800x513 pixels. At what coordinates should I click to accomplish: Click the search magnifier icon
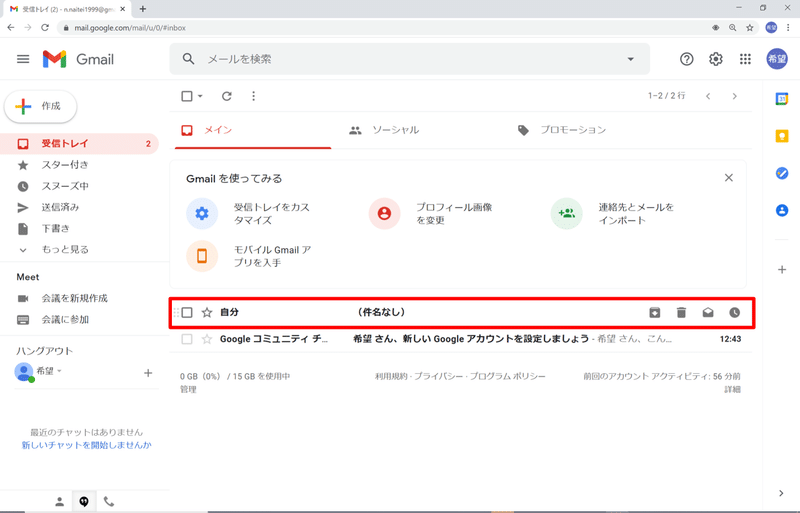188,59
